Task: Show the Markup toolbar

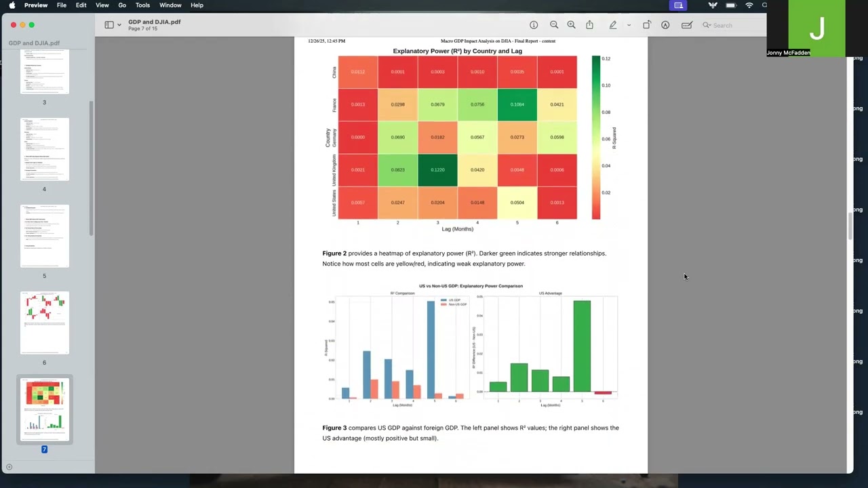Action: (665, 25)
